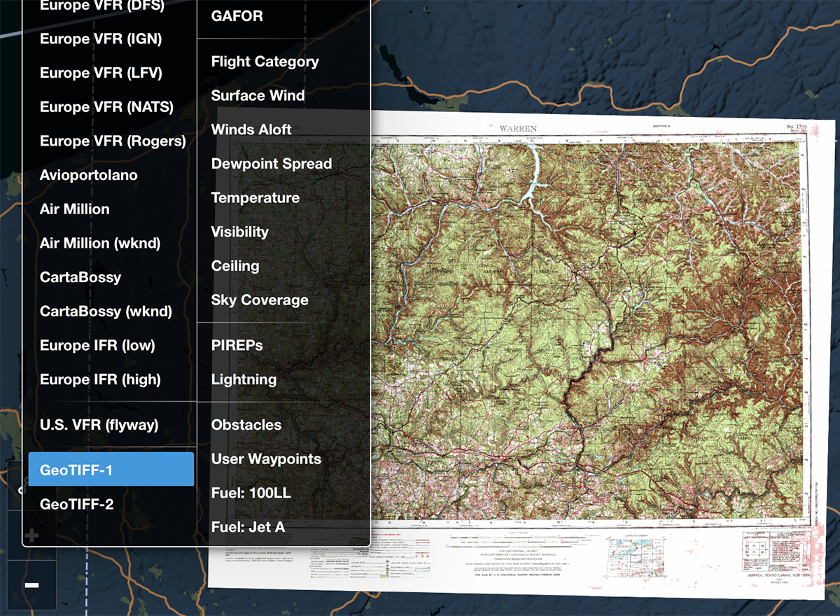This screenshot has height=616, width=840.
Task: Choose the Air Million (wknd) chart
Action: click(x=100, y=243)
